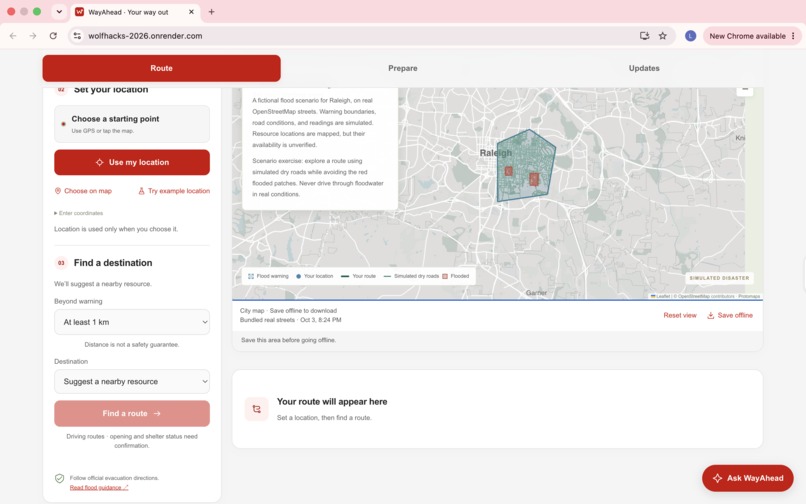Expand the Enter coordinates disclosure
Image resolution: width=806 pixels, height=504 pixels.
(79, 213)
